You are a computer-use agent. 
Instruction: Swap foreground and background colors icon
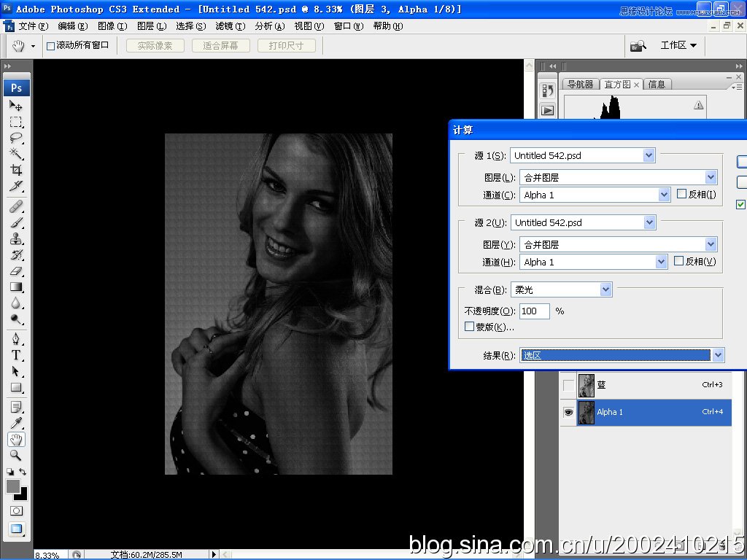23,472
